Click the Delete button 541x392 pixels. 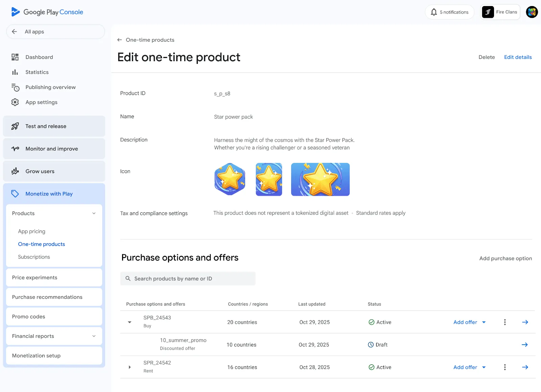487,57
